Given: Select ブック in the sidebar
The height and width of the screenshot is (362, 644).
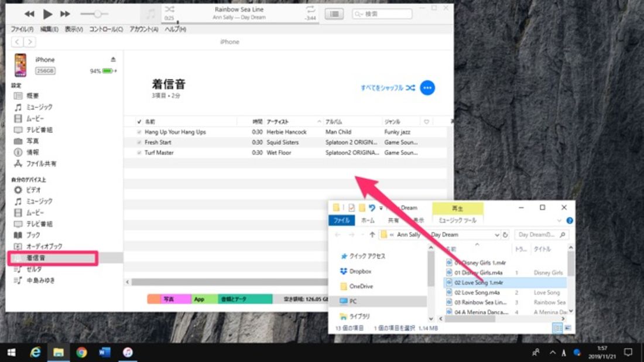Looking at the screenshot, I should (x=33, y=235).
